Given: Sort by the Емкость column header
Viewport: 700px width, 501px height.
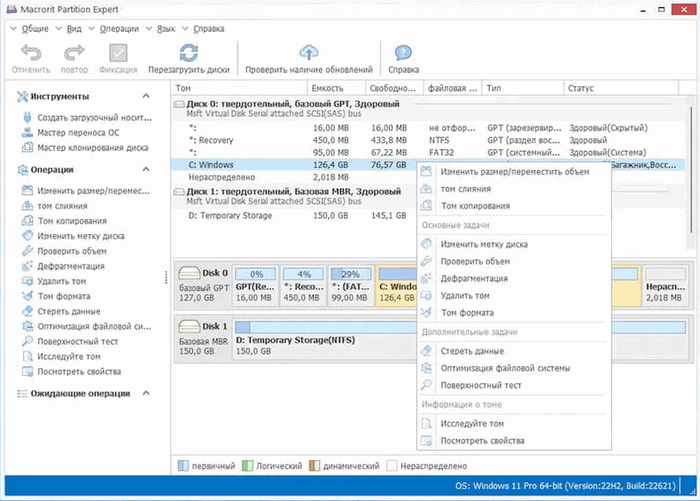Looking at the screenshot, I should pos(336,88).
